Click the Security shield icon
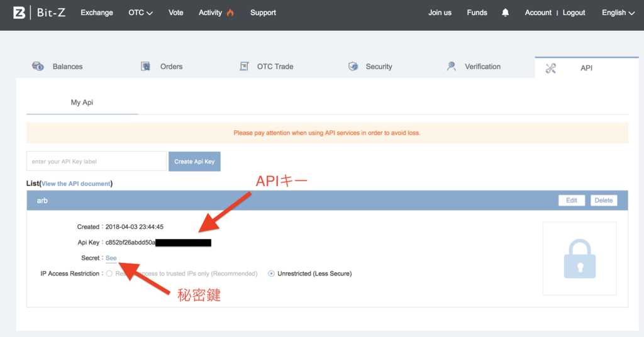Image resolution: width=644 pixels, height=337 pixels. tap(353, 66)
